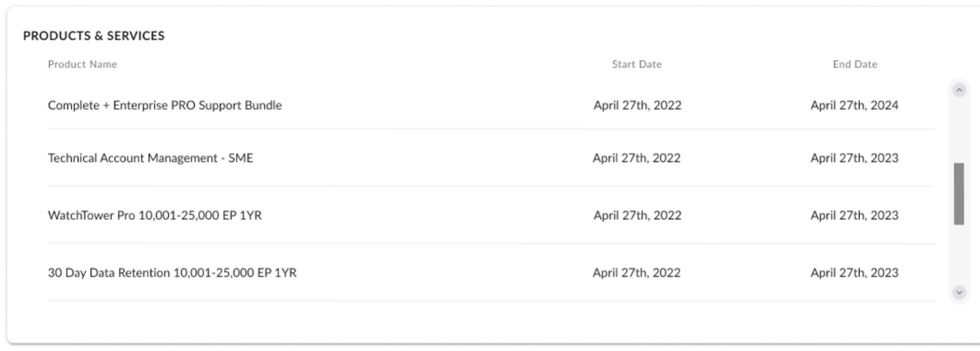
Task: Click Technical Account Management start date
Action: click(637, 158)
